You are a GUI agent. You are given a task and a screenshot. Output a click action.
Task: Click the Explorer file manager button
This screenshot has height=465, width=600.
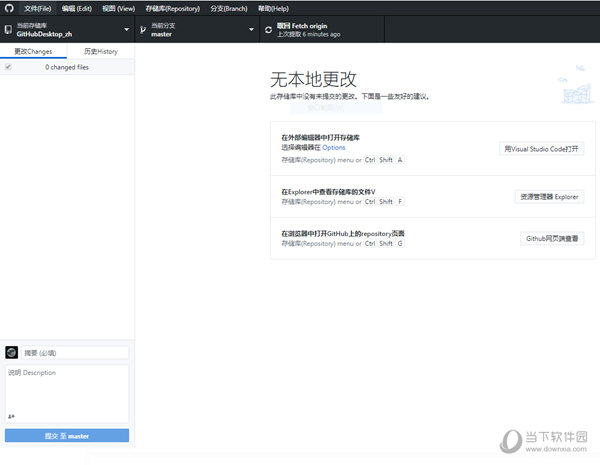549,197
